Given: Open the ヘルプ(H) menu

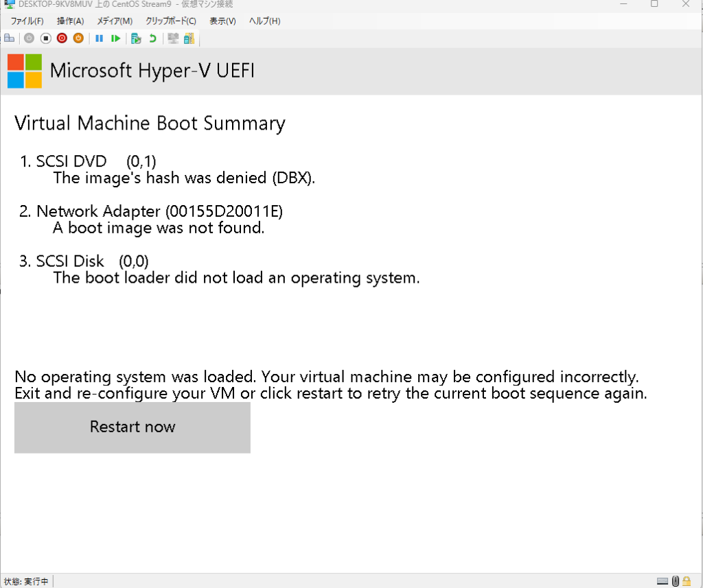Looking at the screenshot, I should tap(264, 21).
